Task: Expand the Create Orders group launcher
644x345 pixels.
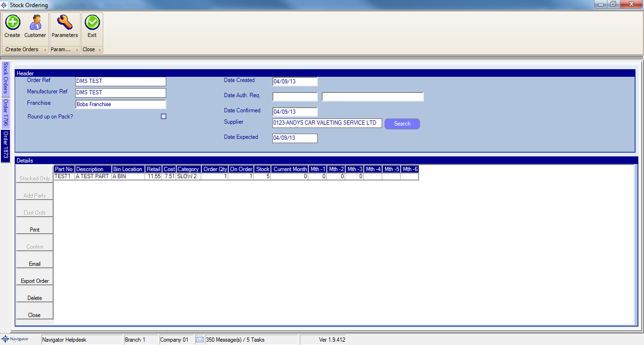Action: [x=45, y=50]
